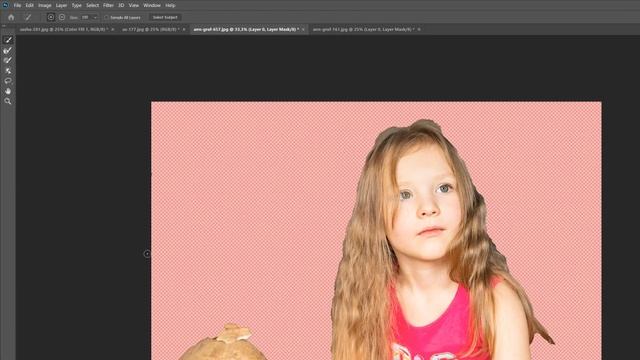Click the Select Subject button
The width and height of the screenshot is (640, 360).
click(x=165, y=18)
